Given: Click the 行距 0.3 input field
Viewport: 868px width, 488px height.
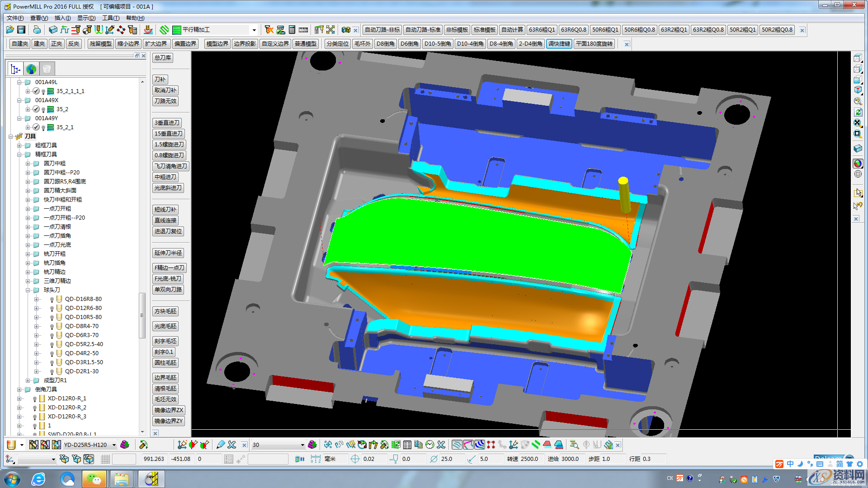Looking at the screenshot, I should point(653,459).
